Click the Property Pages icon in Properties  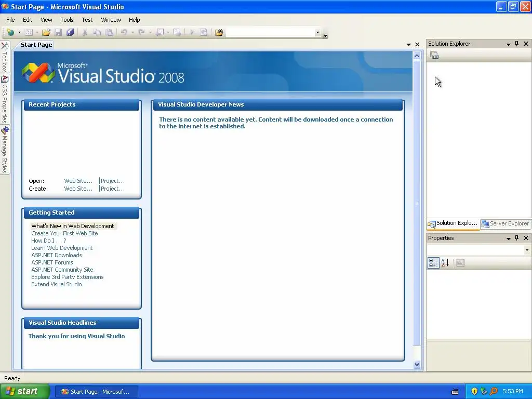click(x=460, y=262)
